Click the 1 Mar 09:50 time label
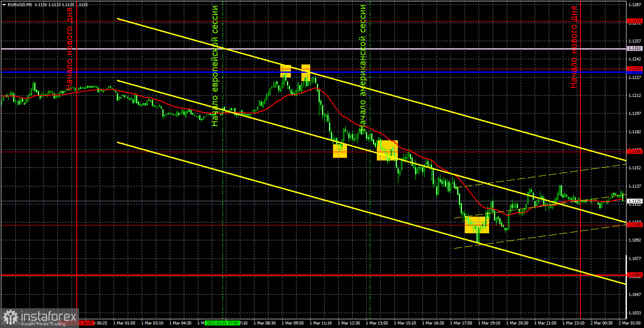The height and width of the screenshot is (328, 644). [293, 323]
